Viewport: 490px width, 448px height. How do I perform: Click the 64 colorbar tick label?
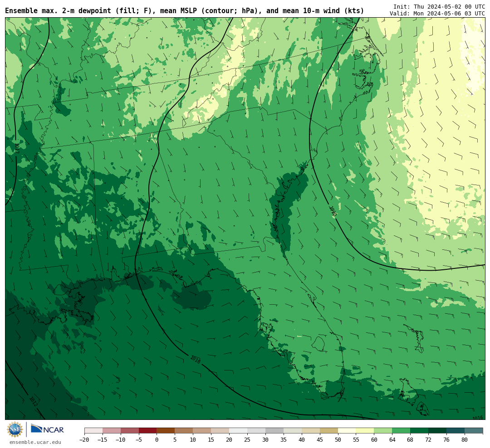click(x=392, y=440)
